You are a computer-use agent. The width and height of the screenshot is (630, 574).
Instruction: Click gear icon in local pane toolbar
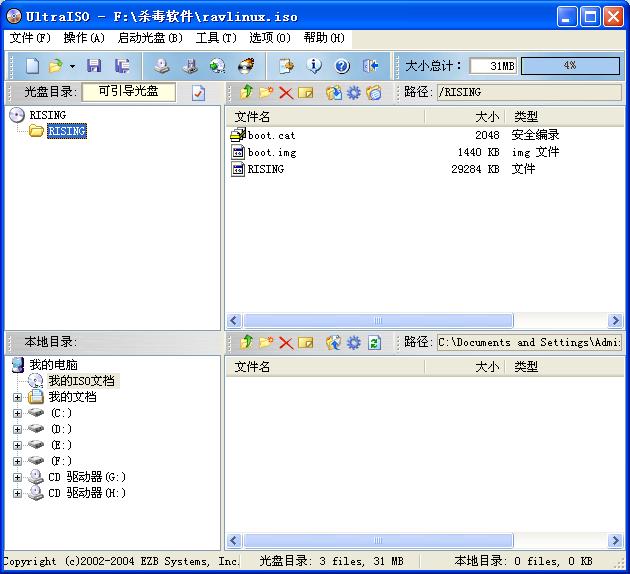[x=354, y=343]
